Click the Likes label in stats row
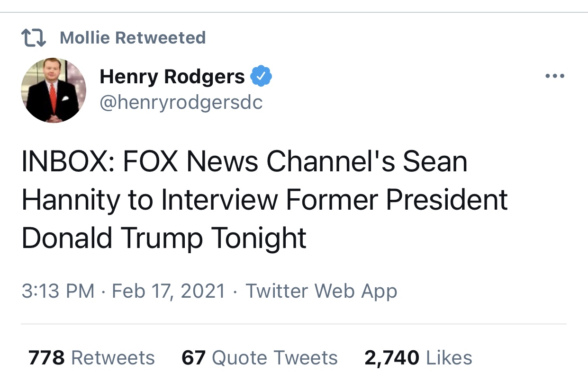Viewport: 588px width, 381px height. click(x=449, y=358)
